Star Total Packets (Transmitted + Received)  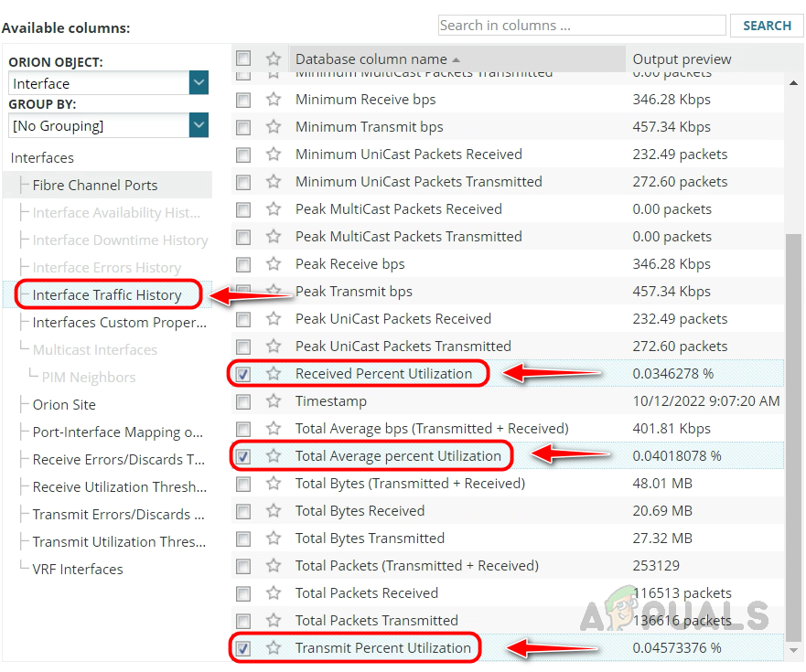pyautogui.click(x=274, y=565)
